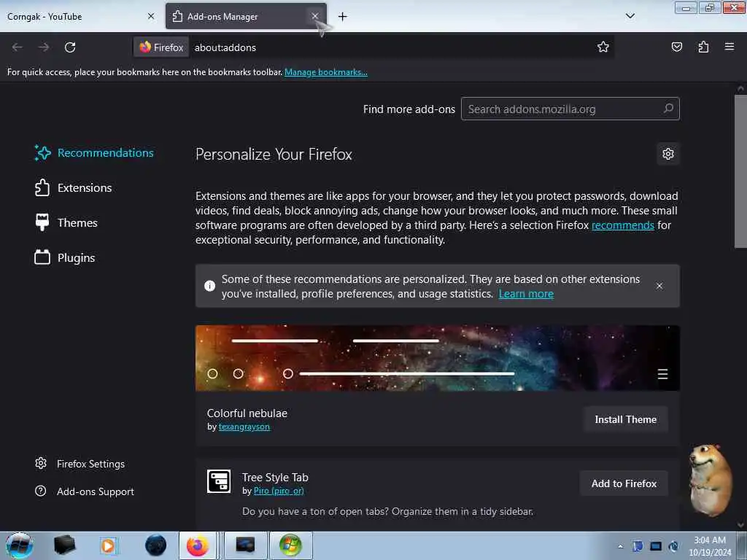Viewport: 747px width, 560px height.
Task: Click the scrollbar down arrow
Action: (x=740, y=525)
